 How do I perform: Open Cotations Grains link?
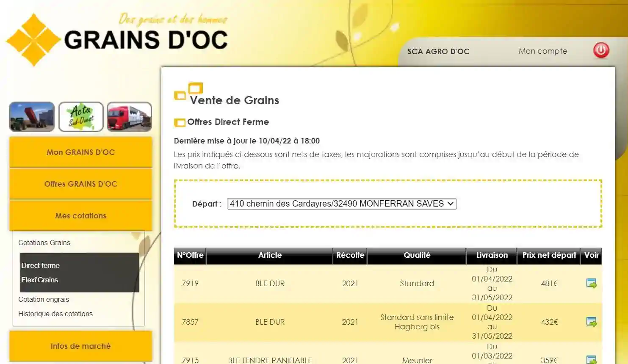pos(44,243)
